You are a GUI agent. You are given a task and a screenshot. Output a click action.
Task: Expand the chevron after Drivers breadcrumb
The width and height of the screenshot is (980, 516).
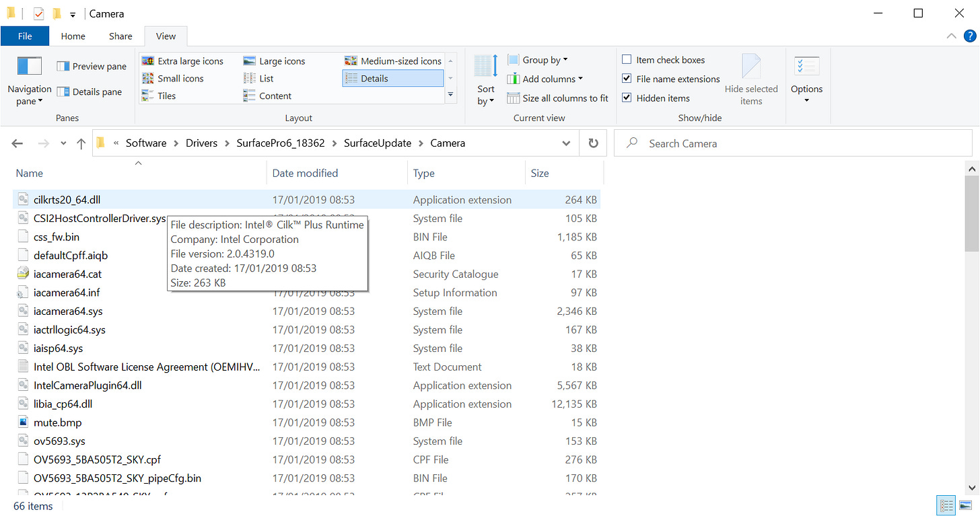coord(227,143)
